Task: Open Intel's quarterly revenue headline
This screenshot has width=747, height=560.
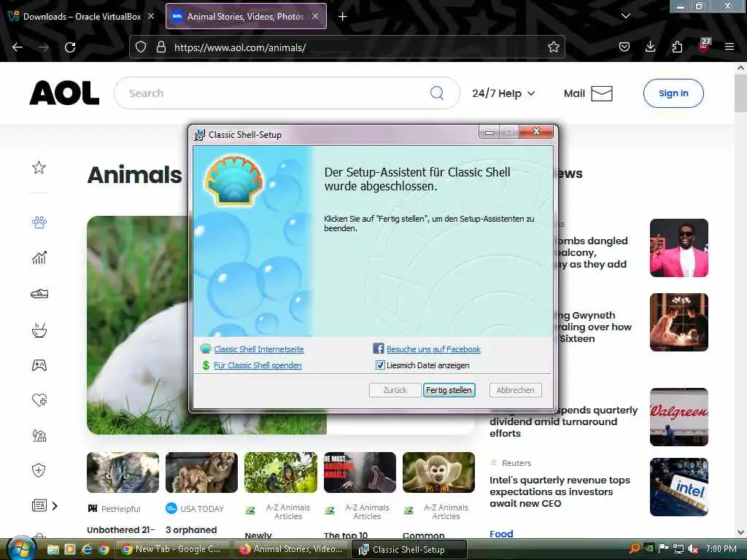Action: coord(560,491)
